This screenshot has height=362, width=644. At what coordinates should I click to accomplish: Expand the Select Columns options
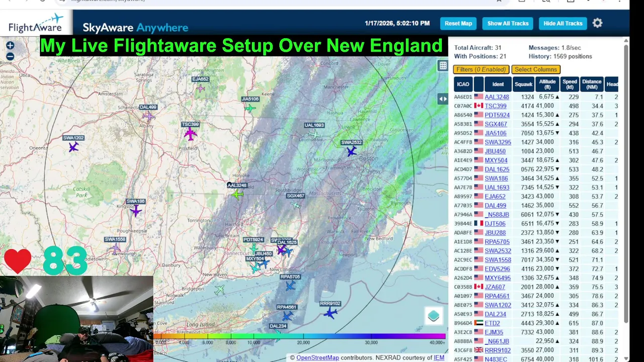(x=536, y=69)
